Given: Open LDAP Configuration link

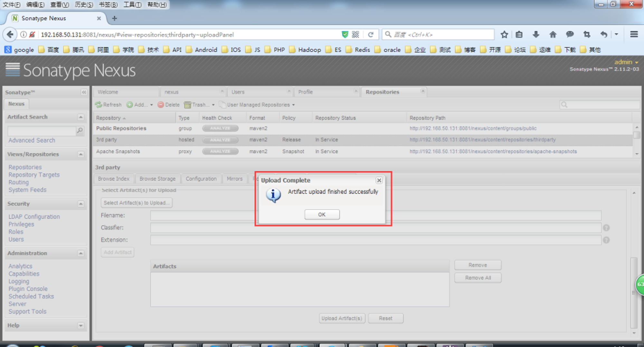Looking at the screenshot, I should pos(34,217).
